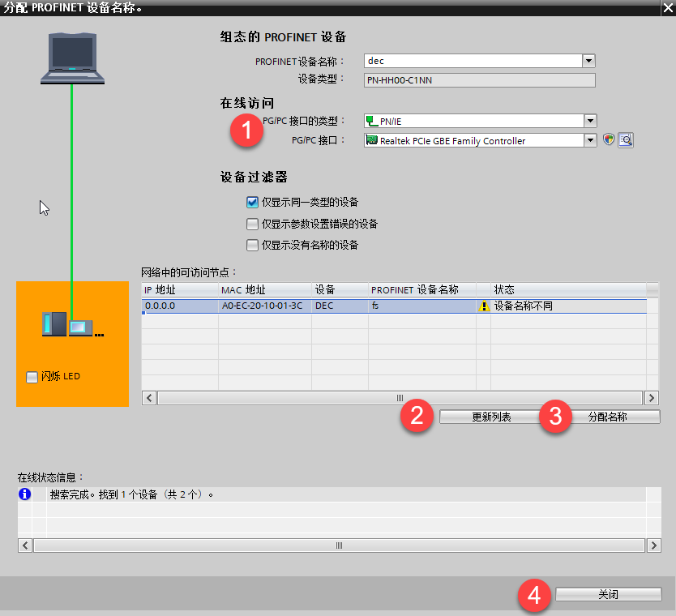Click the IP 地址 column header
Screen dimensions: 676x616
(180, 289)
